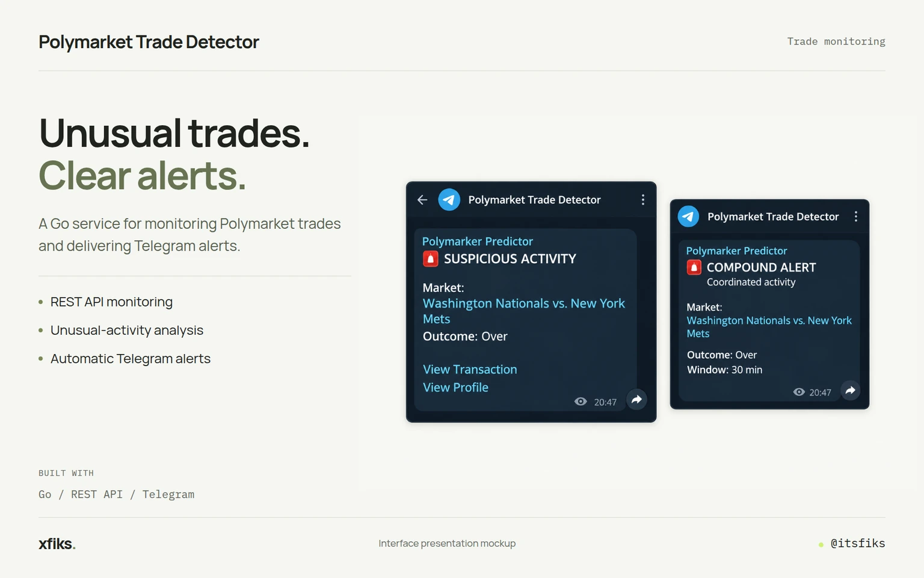The width and height of the screenshot is (924, 578).
Task: Click the COMPOUND ALERT heading
Action: [x=761, y=267]
